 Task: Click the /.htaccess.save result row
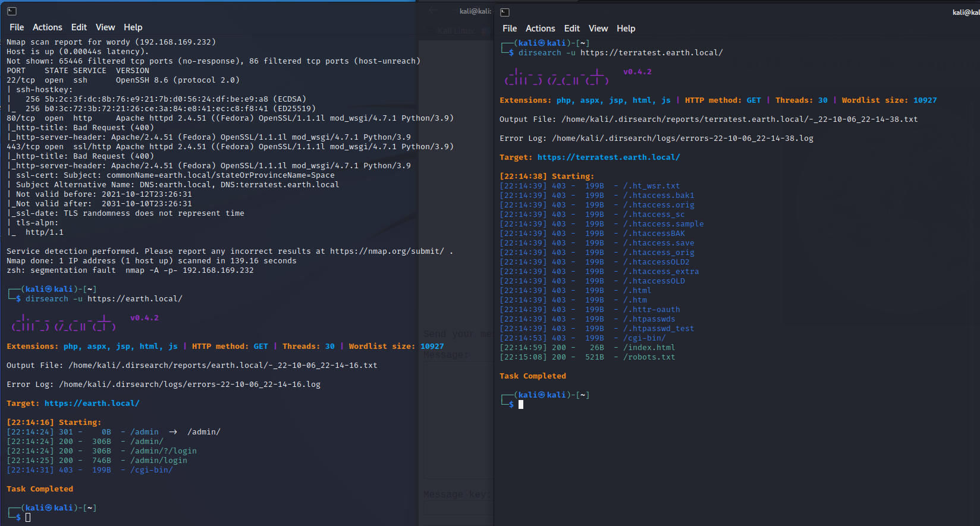tap(597, 243)
